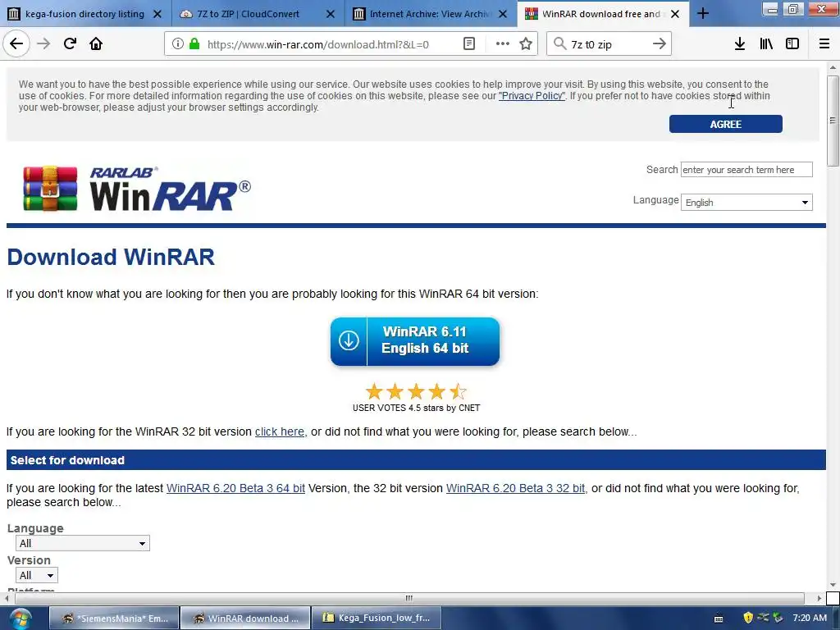Viewport: 840px width, 630px height.
Task: Download WinRAR 6.11 English 64 bit
Action: coord(414,341)
